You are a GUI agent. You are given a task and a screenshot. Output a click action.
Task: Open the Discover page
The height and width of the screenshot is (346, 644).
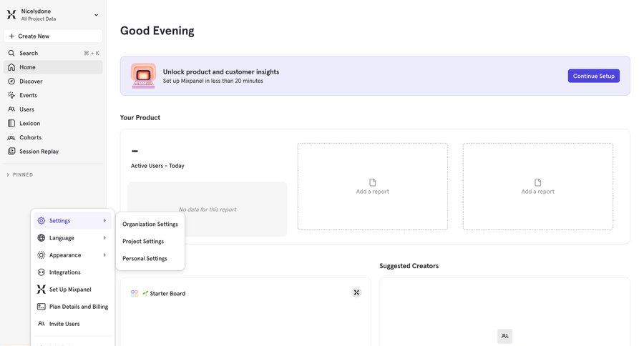point(53,81)
